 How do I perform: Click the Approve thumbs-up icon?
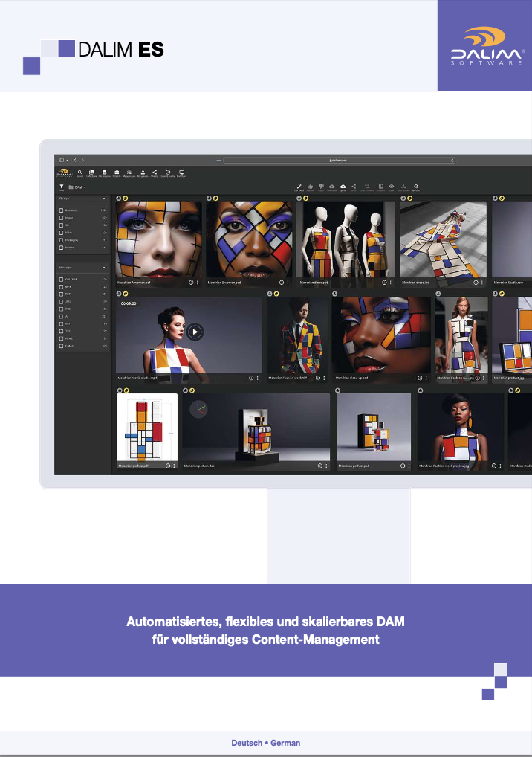click(310, 187)
